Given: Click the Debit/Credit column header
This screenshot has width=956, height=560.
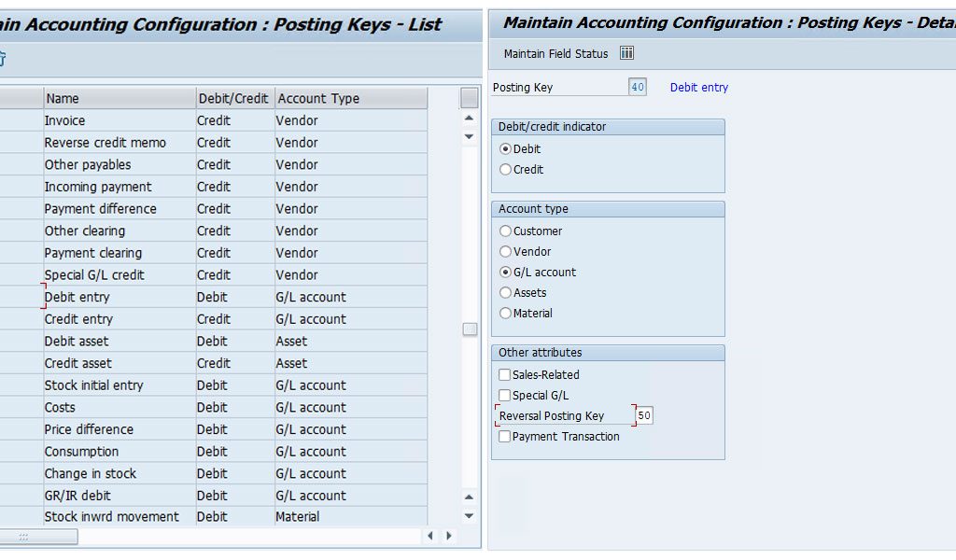Looking at the screenshot, I should coord(235,98).
